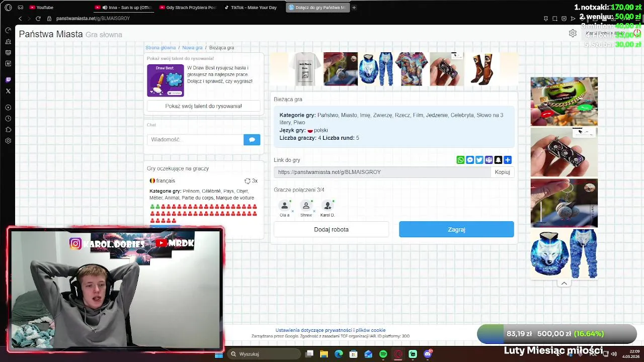Share game link via Messenger icon
Viewport: 644px width, 362px height.
[x=470, y=160]
